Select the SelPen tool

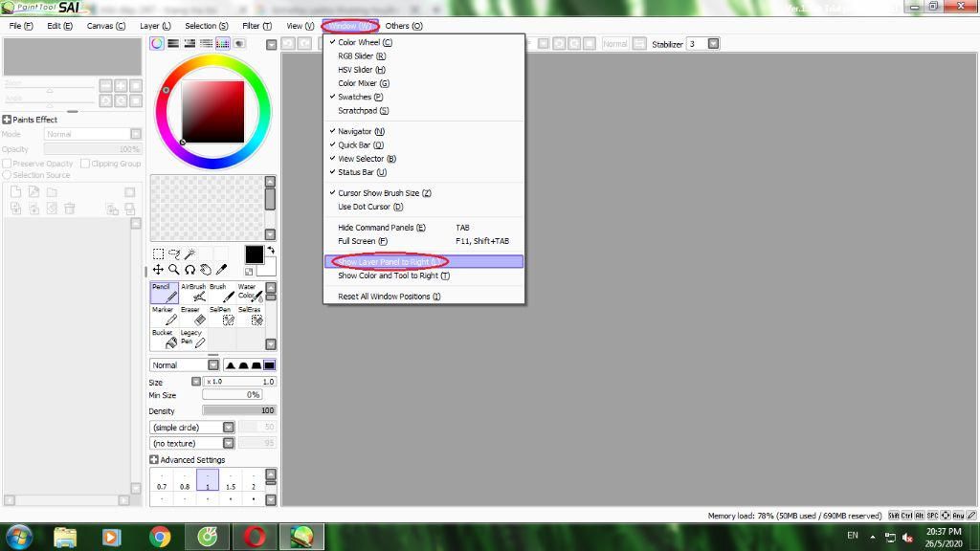pos(222,316)
